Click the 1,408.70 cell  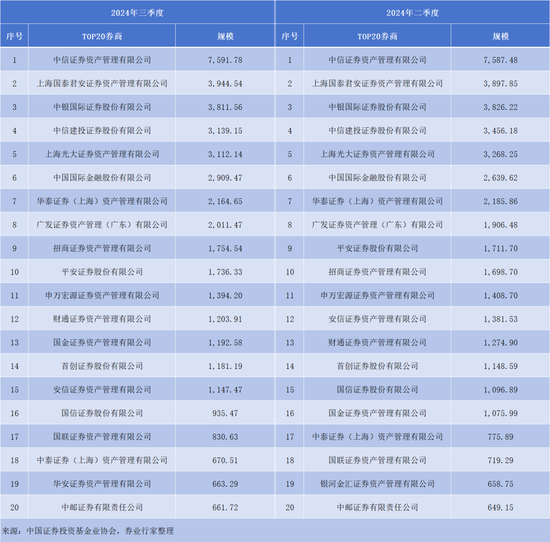[501, 295]
